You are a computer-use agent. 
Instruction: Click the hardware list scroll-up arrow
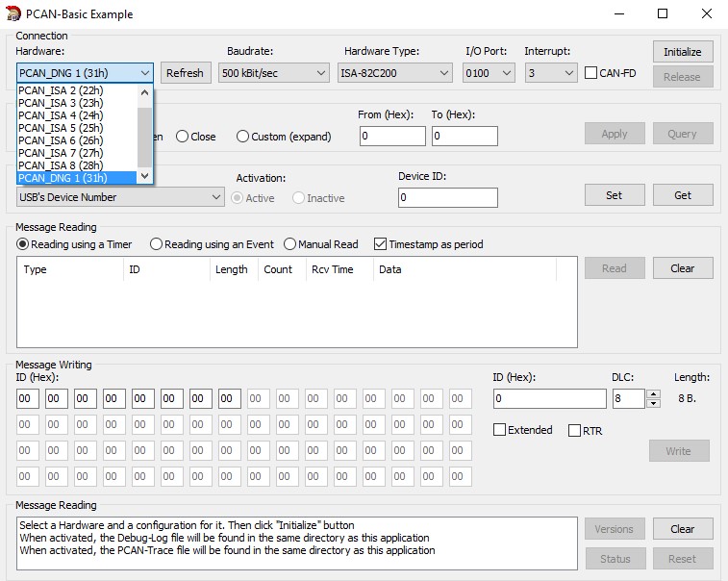(x=145, y=92)
